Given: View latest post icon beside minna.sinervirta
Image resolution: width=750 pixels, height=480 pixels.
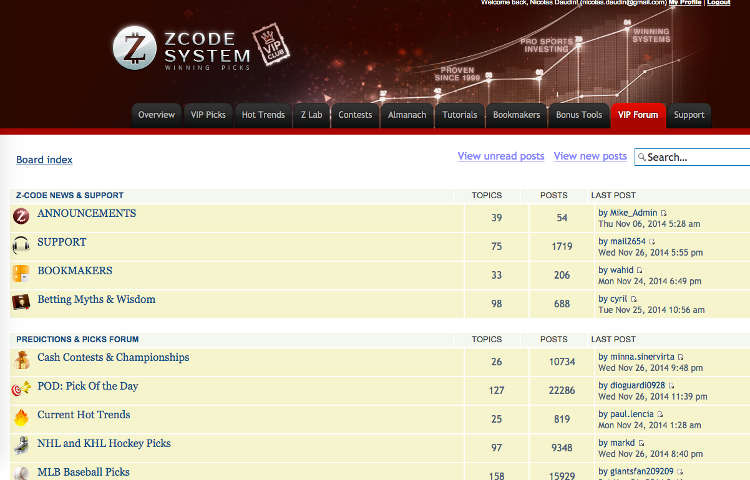Looking at the screenshot, I should coord(681,357).
